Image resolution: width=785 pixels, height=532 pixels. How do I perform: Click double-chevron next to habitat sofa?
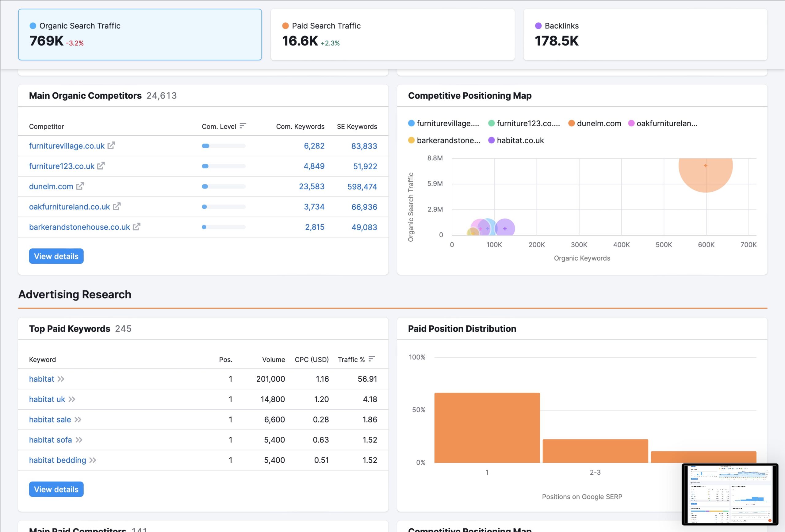tap(79, 440)
